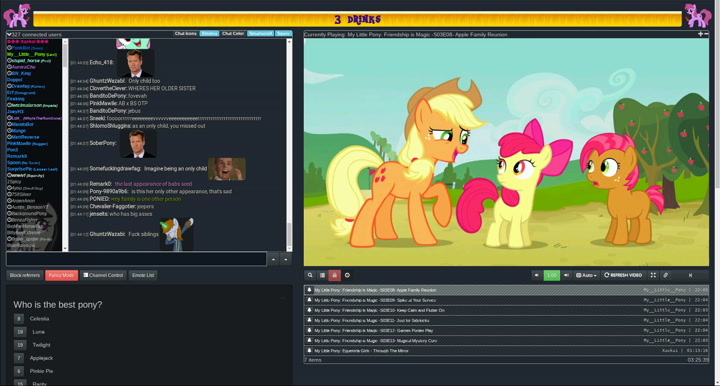The image size is (720, 386).
Task: Open the Emote List
Action: [x=143, y=275]
